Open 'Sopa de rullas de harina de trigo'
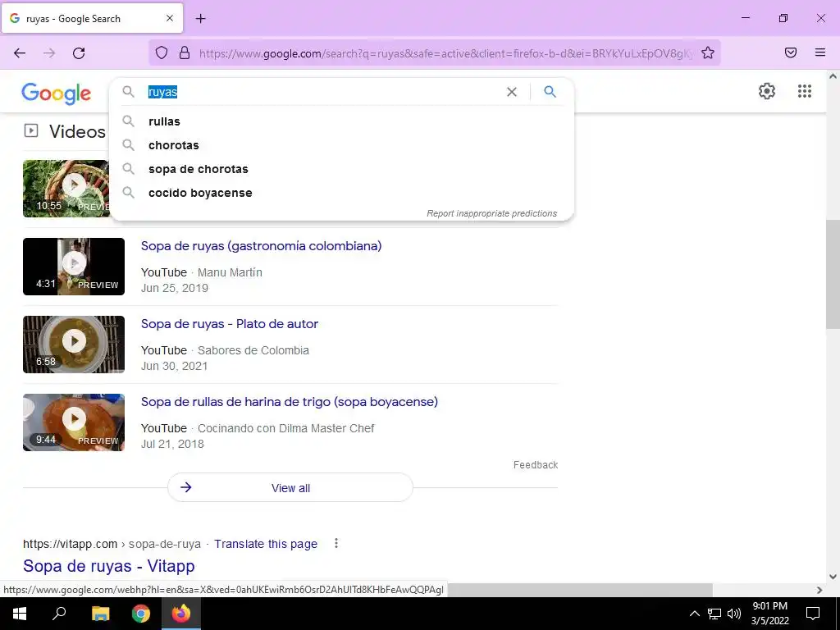Viewport: 840px width, 630px height. point(290,402)
